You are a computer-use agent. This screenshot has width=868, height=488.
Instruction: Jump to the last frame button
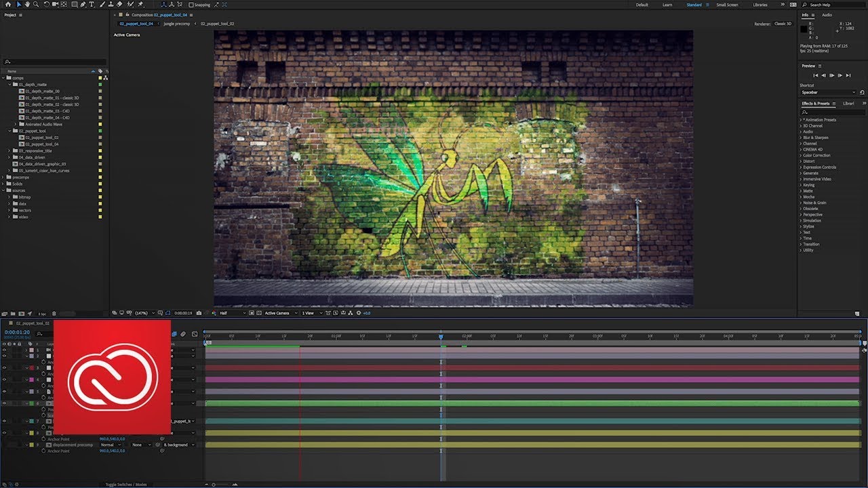tap(848, 75)
